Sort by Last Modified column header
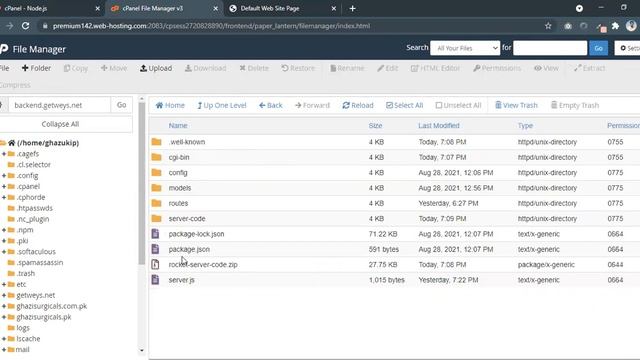The width and height of the screenshot is (640, 360). pyautogui.click(x=439, y=126)
